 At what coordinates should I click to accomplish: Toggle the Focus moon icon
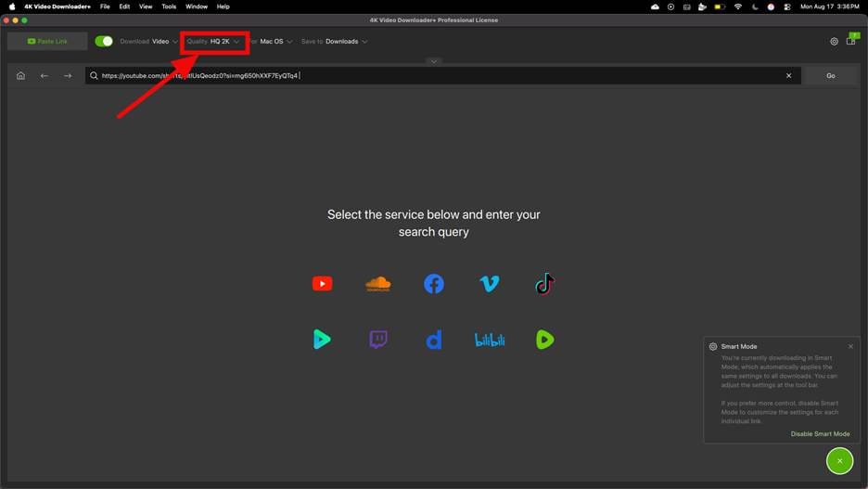(755, 6)
